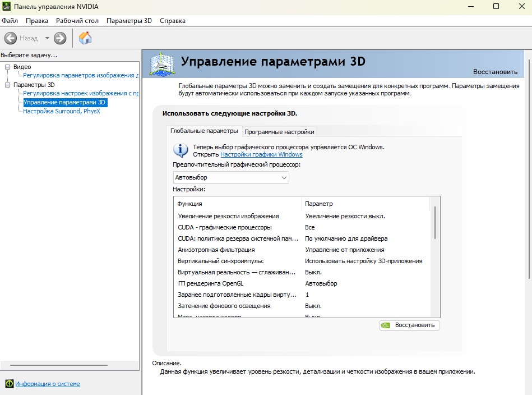This screenshot has height=395, width=532.
Task: Click the 3D settings header icon
Action: (x=163, y=64)
